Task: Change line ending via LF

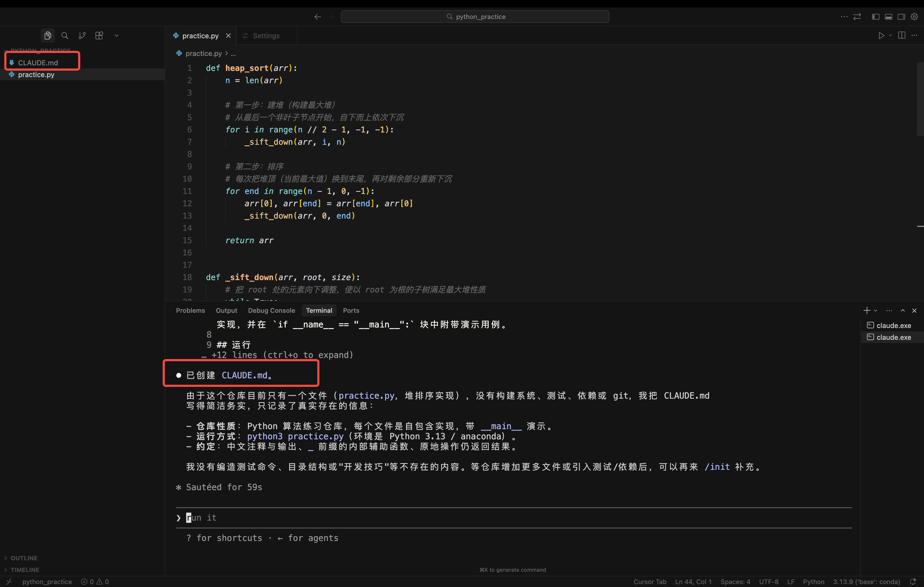Action: click(x=791, y=582)
